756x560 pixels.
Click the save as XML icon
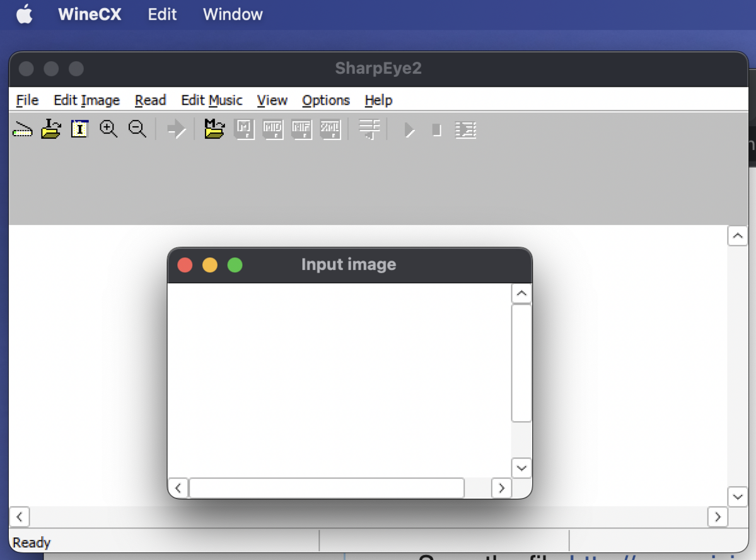click(330, 129)
